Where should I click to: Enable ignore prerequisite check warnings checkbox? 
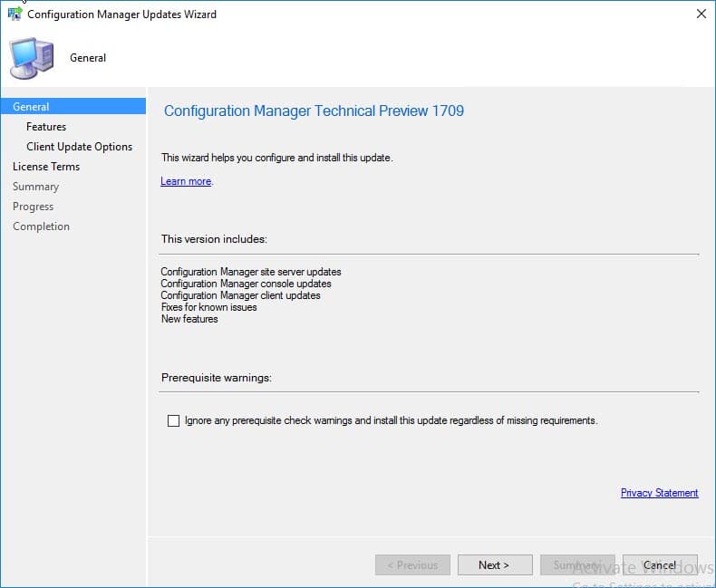[173, 420]
